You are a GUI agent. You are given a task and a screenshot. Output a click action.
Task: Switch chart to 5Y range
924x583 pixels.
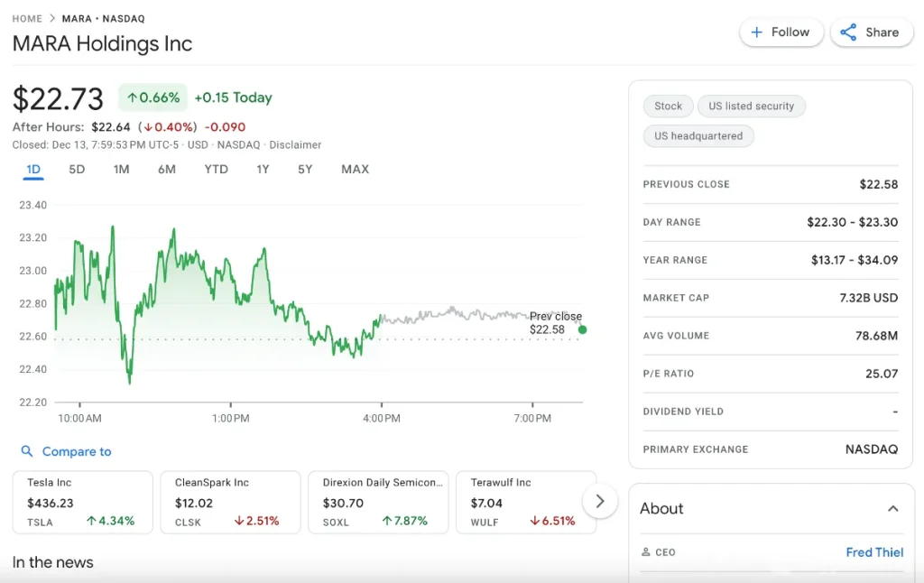(305, 170)
